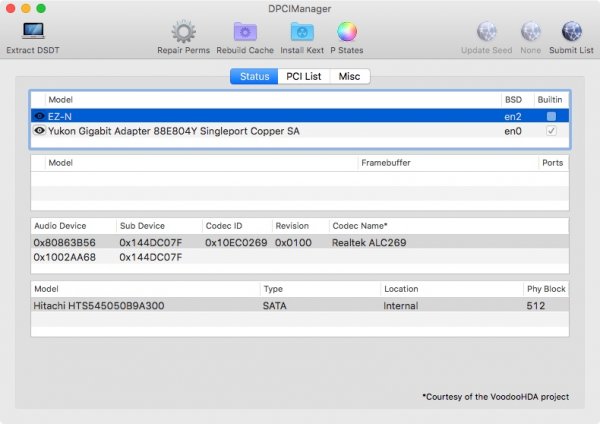This screenshot has height=424, width=600.
Task: Select the EZ-N network row
Action: point(300,116)
